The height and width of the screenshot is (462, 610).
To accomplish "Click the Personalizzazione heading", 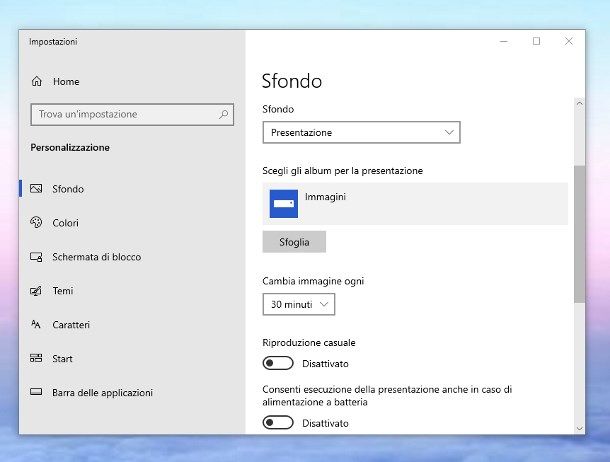I will [x=70, y=147].
